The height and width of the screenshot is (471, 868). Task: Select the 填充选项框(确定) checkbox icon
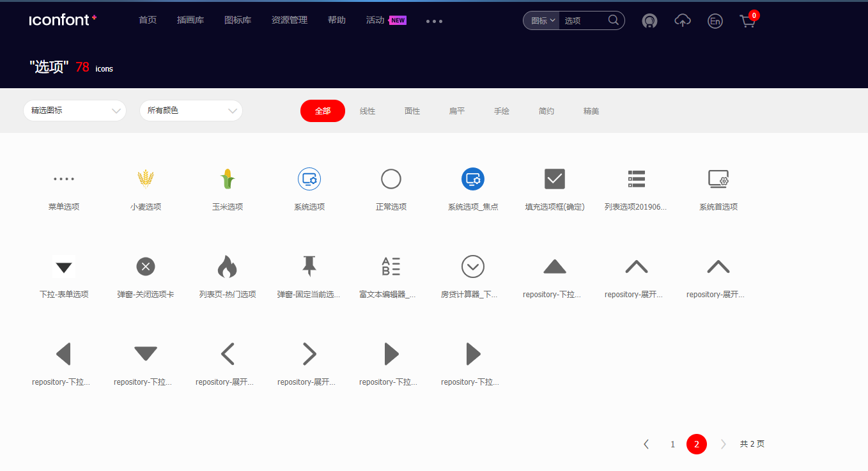tap(555, 179)
